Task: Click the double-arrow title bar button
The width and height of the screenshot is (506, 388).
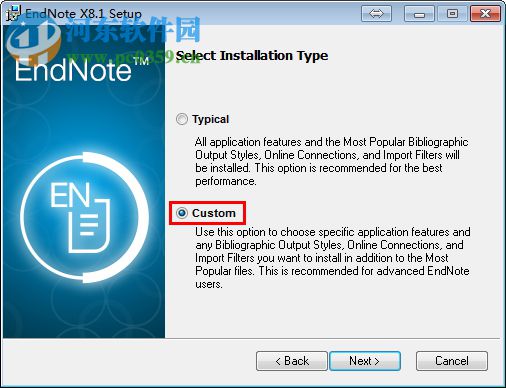Action: (x=376, y=14)
